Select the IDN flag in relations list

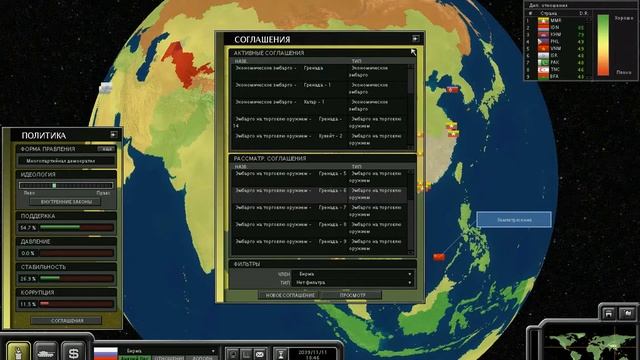click(x=543, y=27)
